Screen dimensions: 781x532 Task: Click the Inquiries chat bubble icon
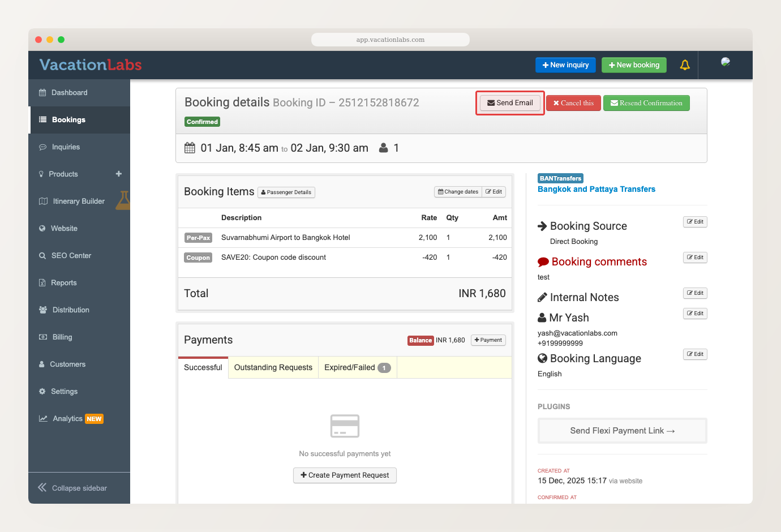pos(42,147)
